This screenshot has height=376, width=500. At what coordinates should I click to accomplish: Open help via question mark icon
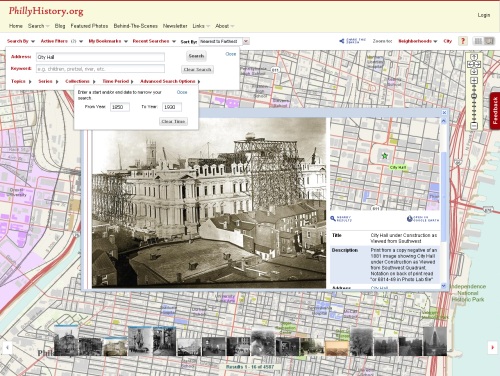click(x=462, y=41)
